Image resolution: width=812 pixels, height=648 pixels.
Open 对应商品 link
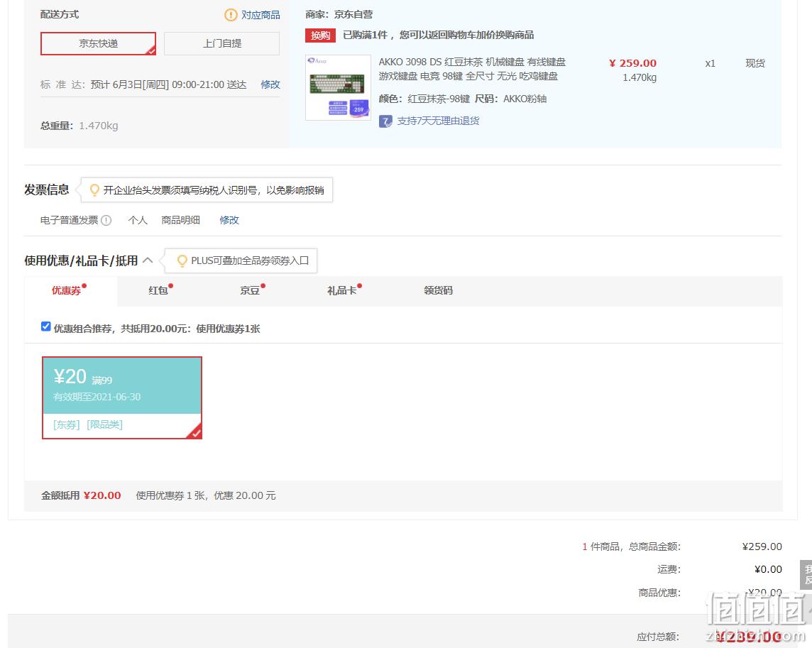260,15
